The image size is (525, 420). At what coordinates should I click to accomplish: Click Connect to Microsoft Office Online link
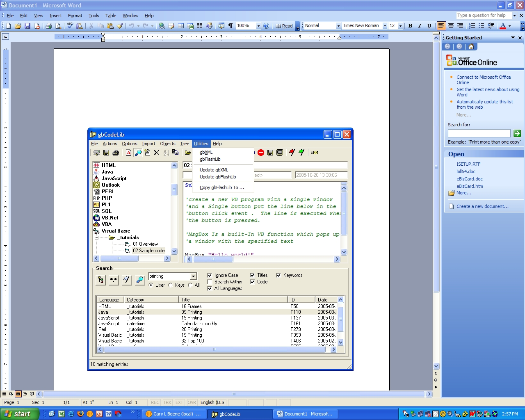484,80
